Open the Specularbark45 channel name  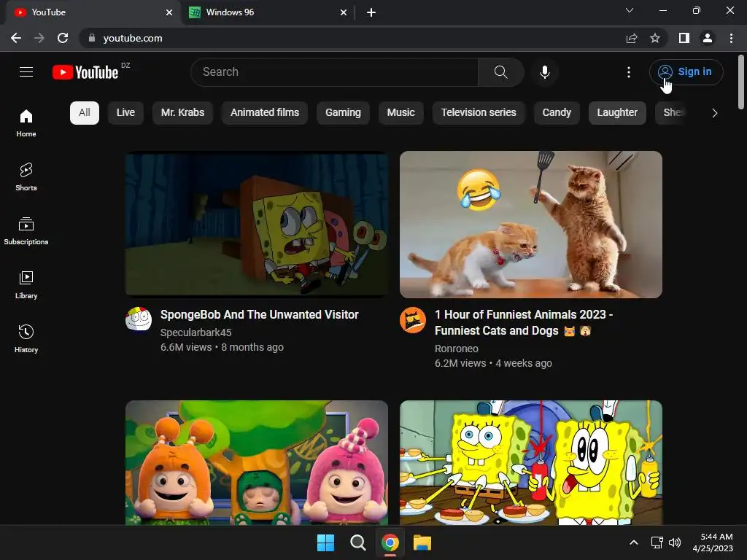(196, 332)
